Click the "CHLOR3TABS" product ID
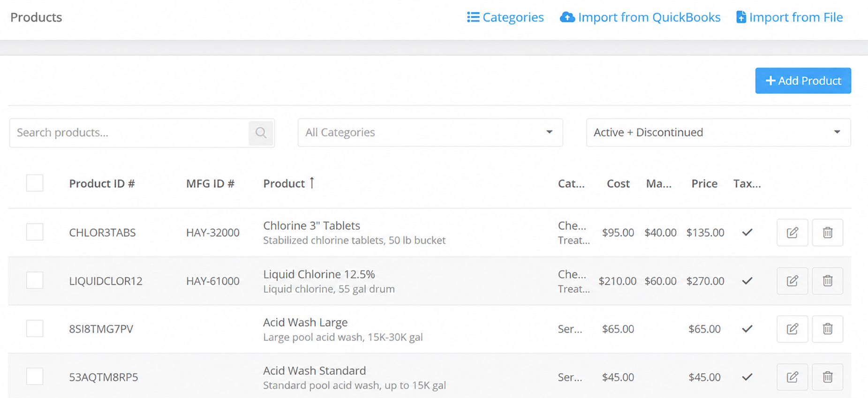The height and width of the screenshot is (398, 868). [x=102, y=233]
